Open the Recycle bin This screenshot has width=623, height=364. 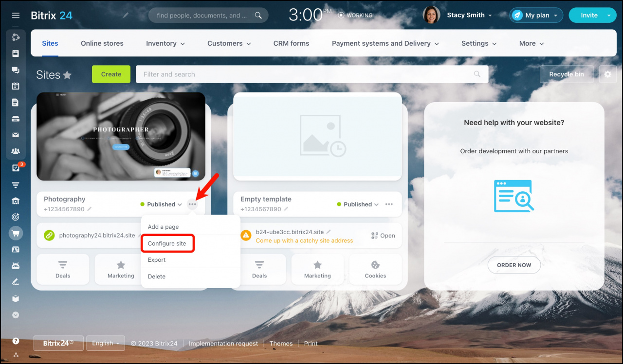[x=567, y=74]
